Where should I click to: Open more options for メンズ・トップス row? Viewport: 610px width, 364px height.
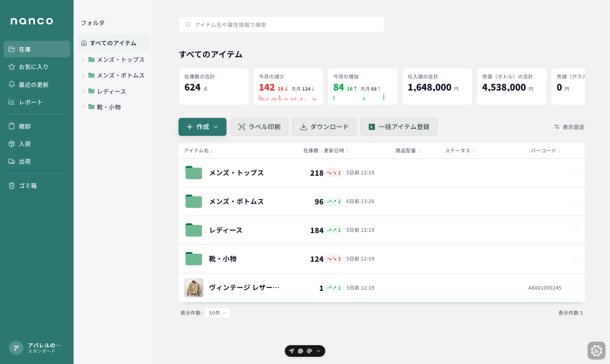point(576,173)
